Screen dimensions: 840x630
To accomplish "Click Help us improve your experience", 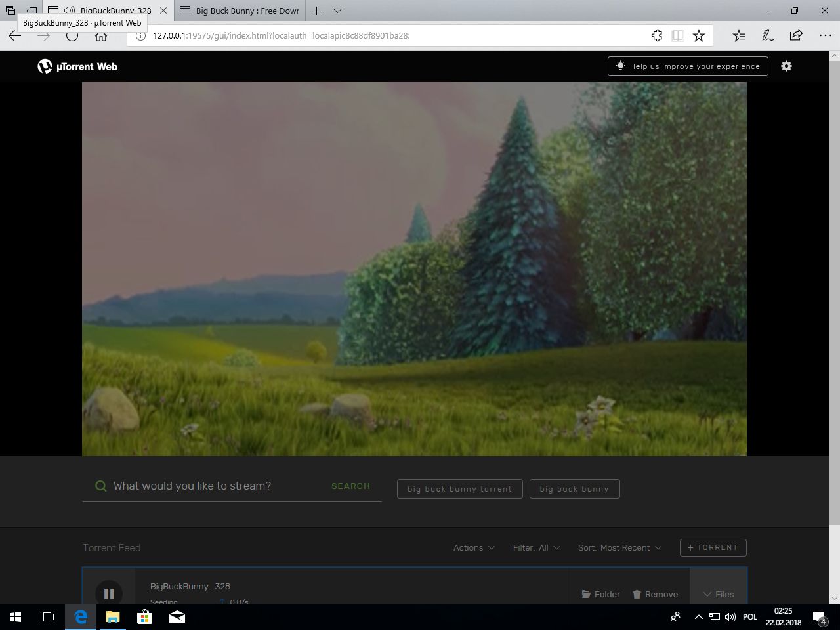I will [x=688, y=66].
